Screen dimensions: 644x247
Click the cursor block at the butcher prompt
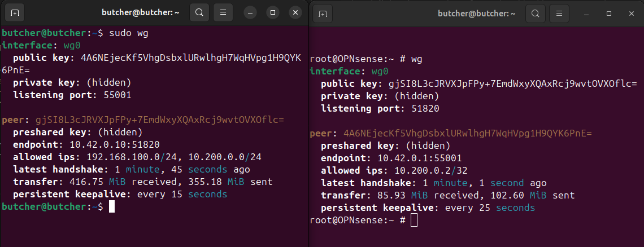[112, 207]
